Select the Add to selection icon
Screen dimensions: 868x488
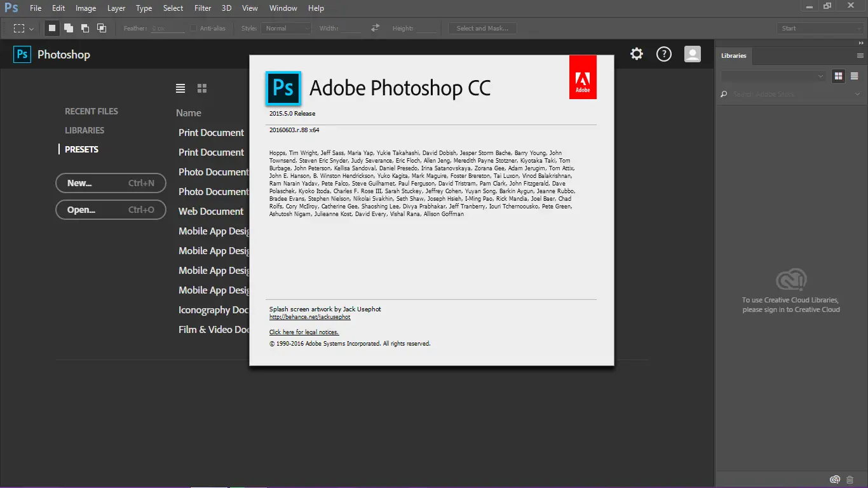pyautogui.click(x=69, y=28)
